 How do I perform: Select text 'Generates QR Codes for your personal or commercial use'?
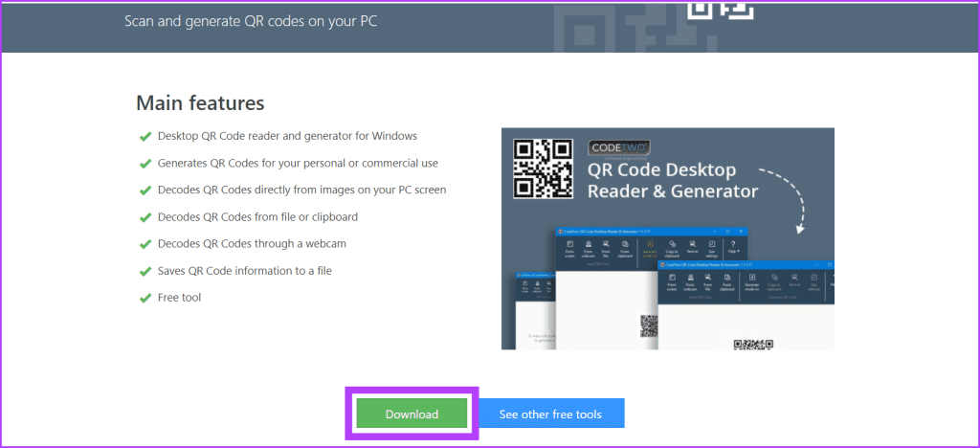pyautogui.click(x=299, y=163)
